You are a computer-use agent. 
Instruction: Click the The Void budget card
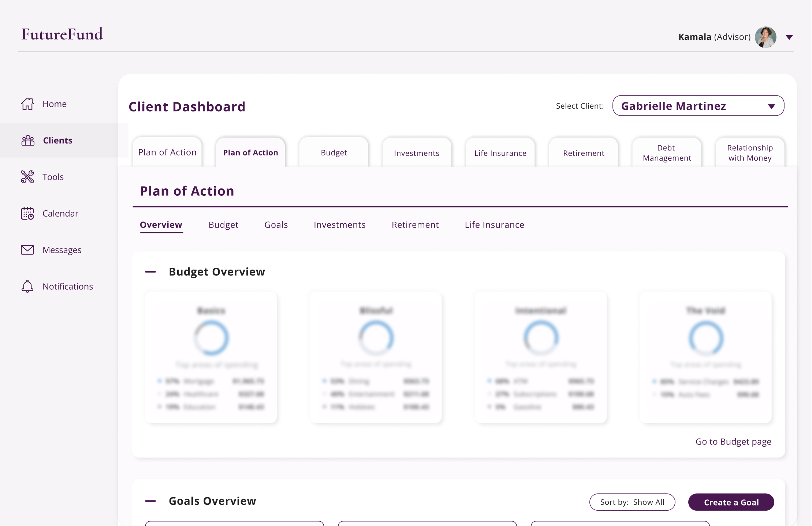pos(705,357)
